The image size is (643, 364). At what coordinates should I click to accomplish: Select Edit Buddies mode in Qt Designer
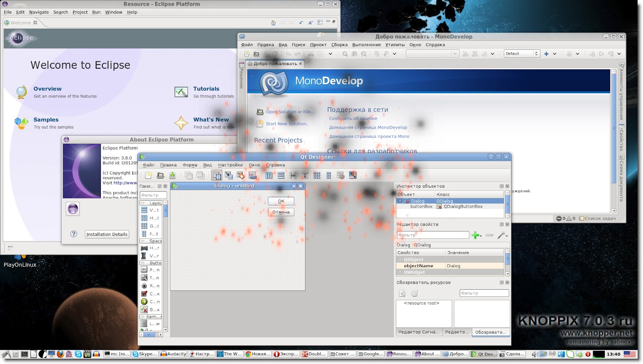pos(240,175)
